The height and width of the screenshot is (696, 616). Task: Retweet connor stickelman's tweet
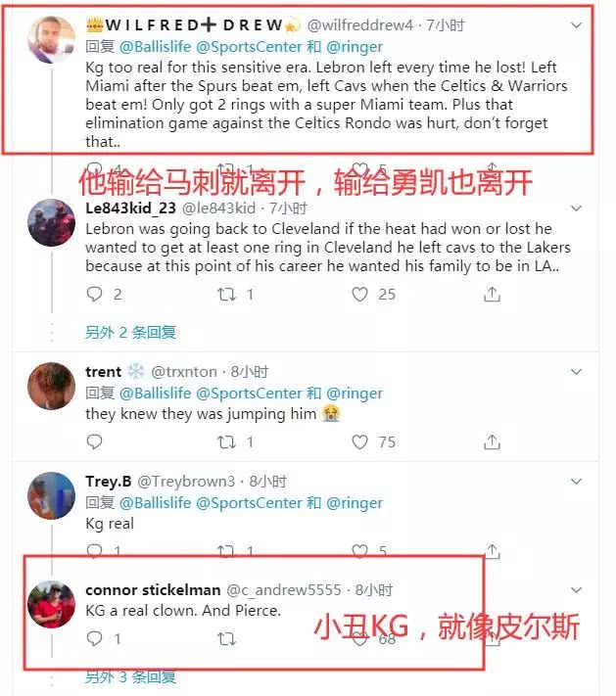click(x=226, y=639)
